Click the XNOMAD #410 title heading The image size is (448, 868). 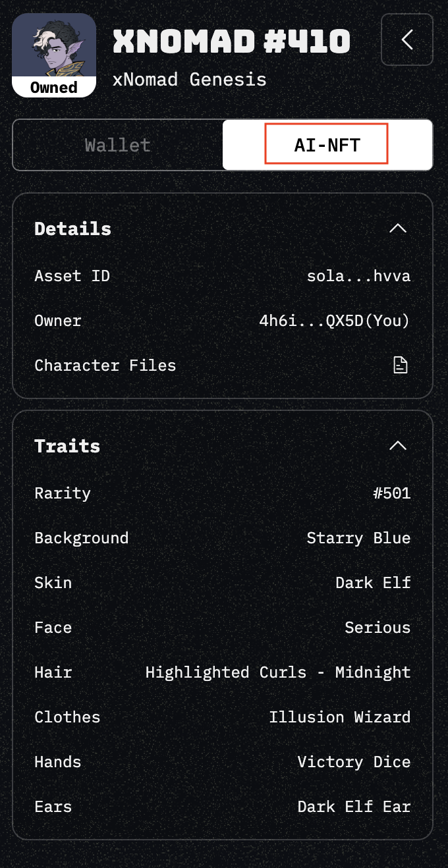pos(231,42)
